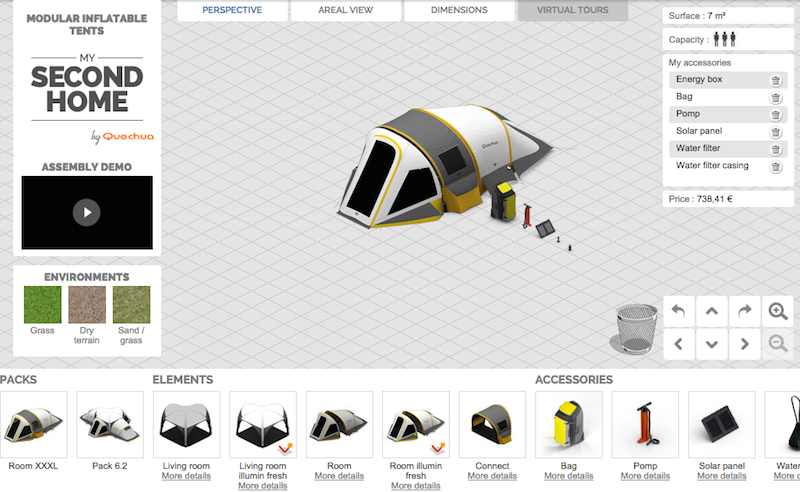Pick the Sand / grass environment

coord(131,304)
